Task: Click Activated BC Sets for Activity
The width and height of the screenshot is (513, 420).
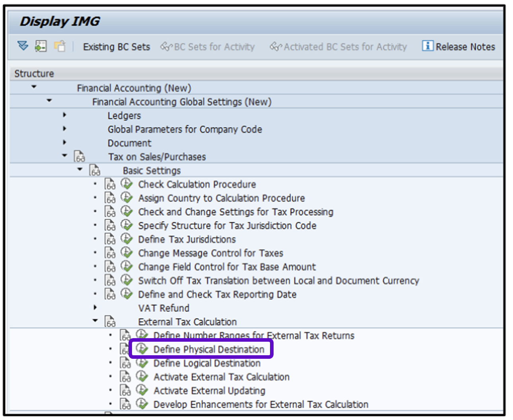Action: click(339, 47)
